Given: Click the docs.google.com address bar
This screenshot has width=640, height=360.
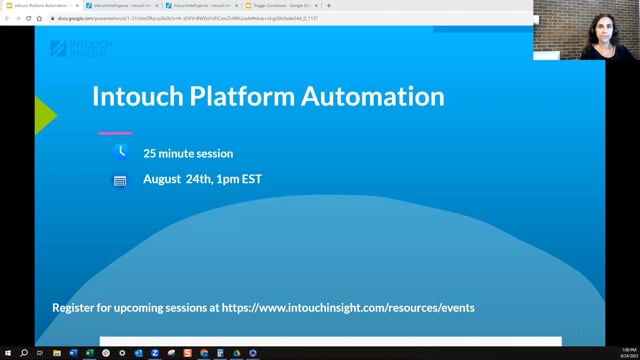Looking at the screenshot, I should [188, 18].
